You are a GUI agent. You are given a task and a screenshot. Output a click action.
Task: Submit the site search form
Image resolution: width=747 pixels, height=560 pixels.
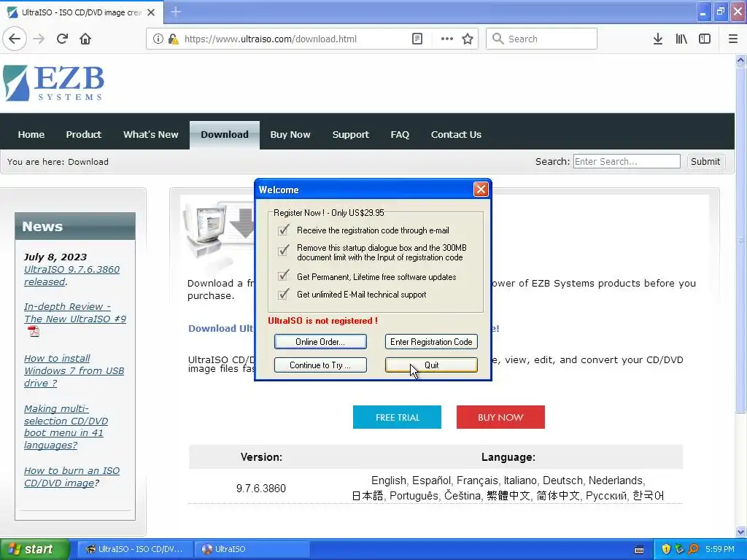705,161
